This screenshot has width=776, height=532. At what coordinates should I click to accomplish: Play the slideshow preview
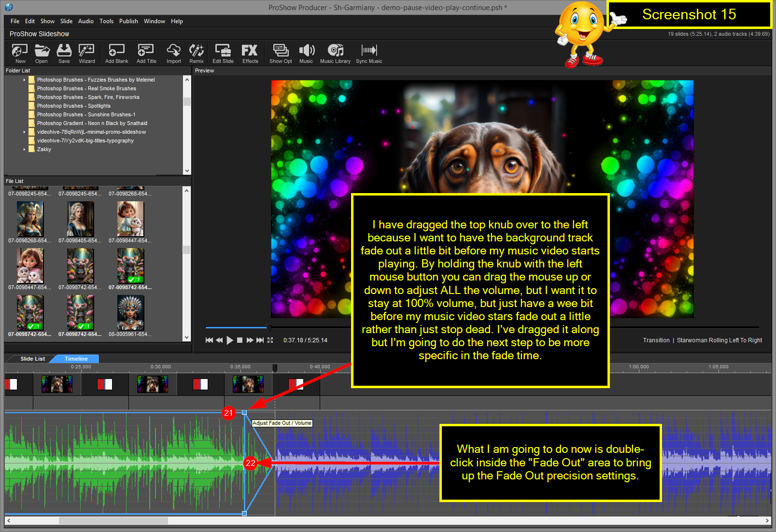[230, 340]
